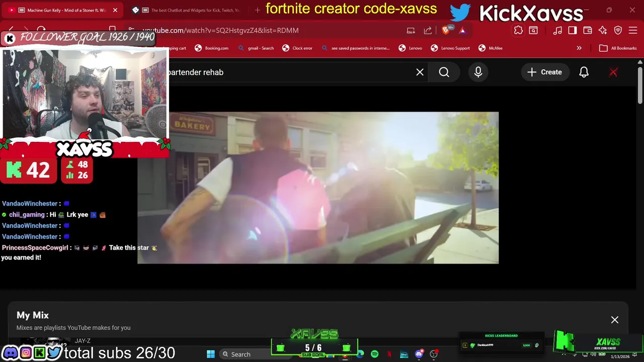Open the McAfee bookmark
The image size is (644, 362).
491,48
